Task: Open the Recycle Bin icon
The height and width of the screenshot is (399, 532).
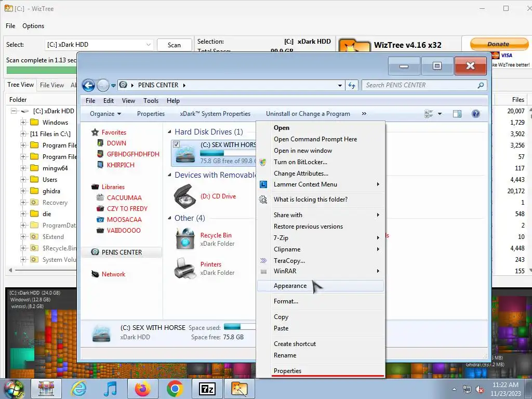Action: (185, 238)
